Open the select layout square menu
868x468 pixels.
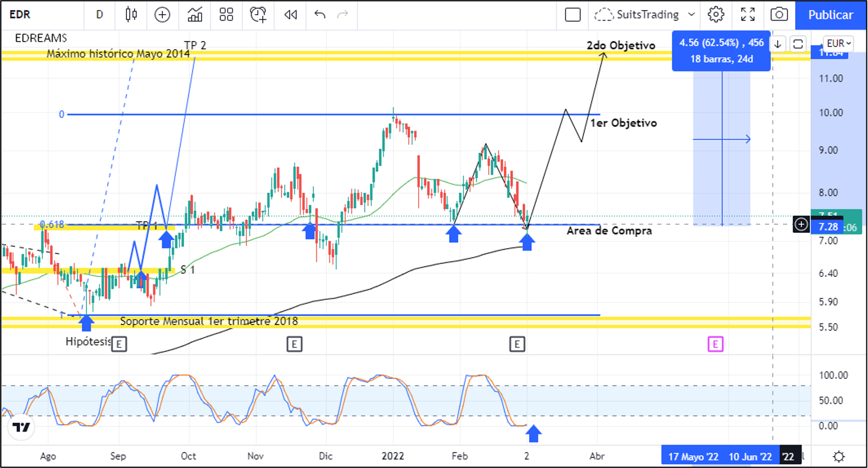coord(572,15)
